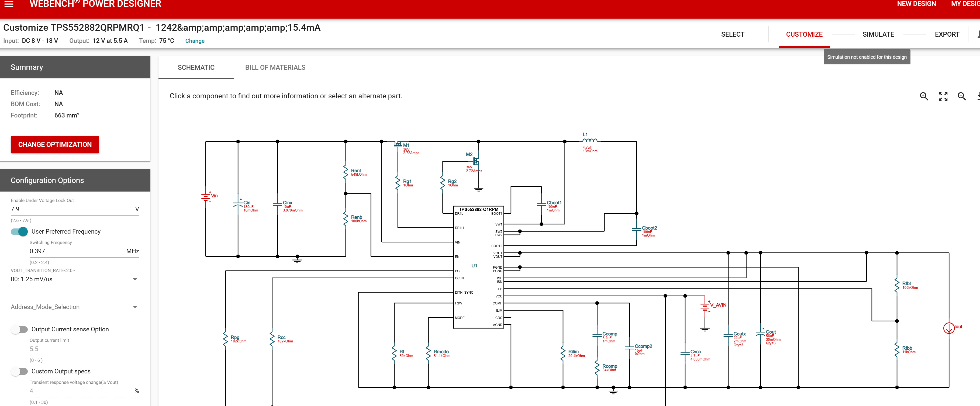The image size is (980, 406).
Task: Click the zoom in magnifier icon
Action: 924,96
